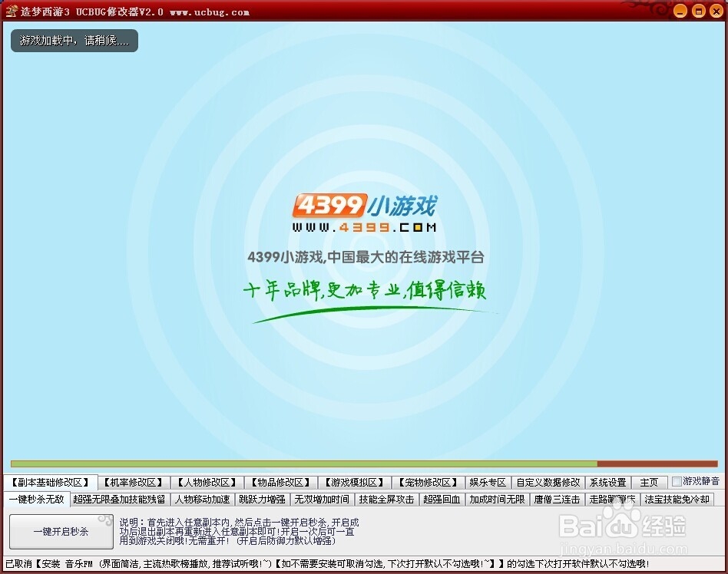728x574 pixels.
Task: Open the 自定义数据修改 tab
Action: coord(548,483)
